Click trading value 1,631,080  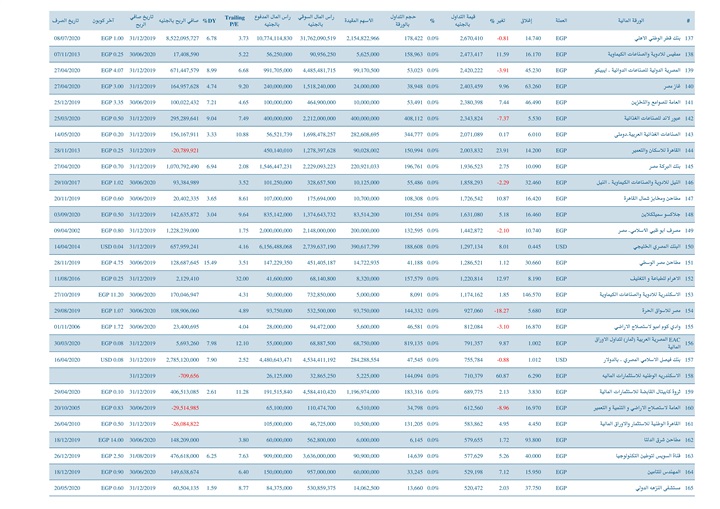[x=471, y=215]
